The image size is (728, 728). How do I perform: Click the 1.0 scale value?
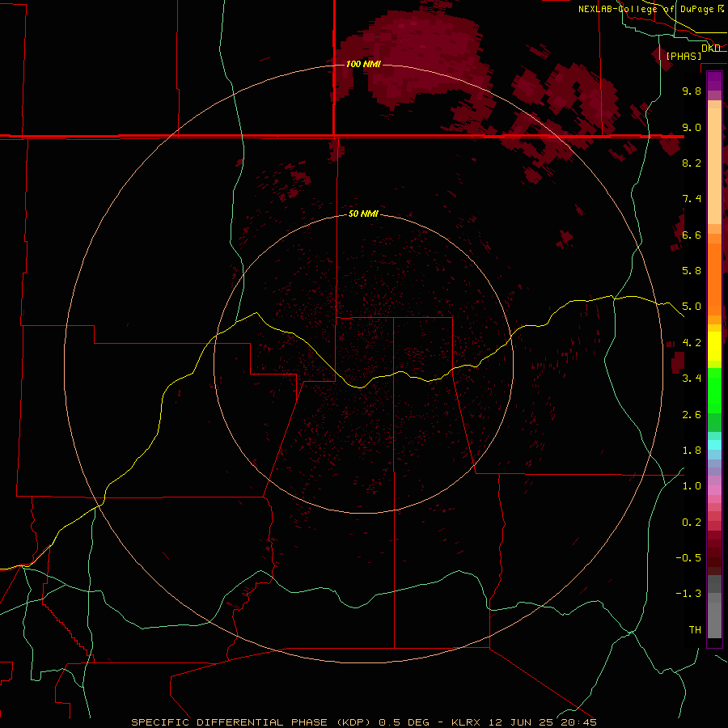coord(692,486)
